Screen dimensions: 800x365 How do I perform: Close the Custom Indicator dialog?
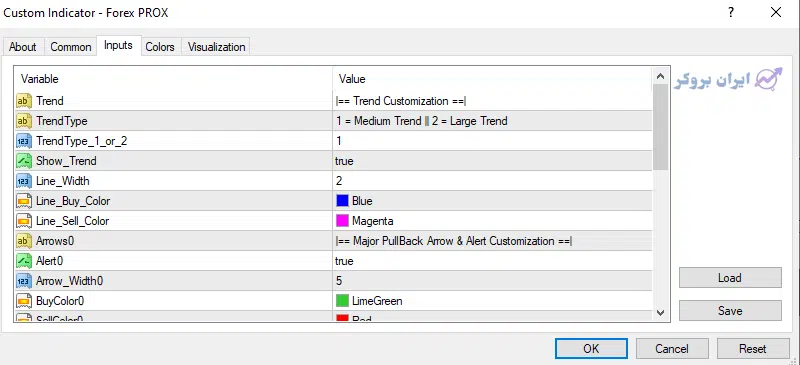(x=776, y=13)
